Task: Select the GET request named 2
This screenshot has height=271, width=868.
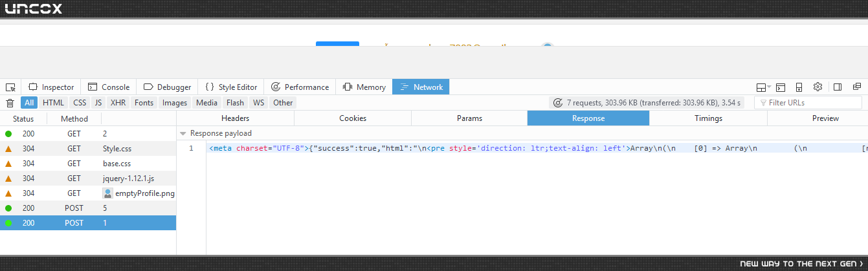Action: coord(88,134)
